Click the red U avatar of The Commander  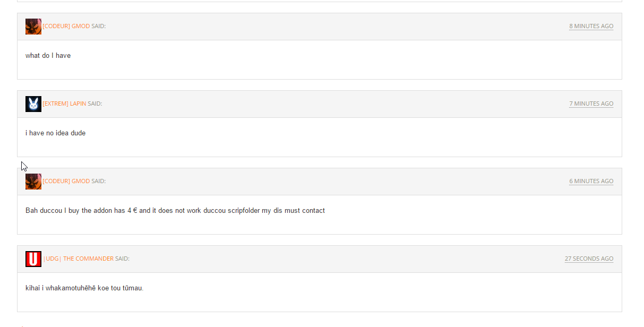(33, 259)
